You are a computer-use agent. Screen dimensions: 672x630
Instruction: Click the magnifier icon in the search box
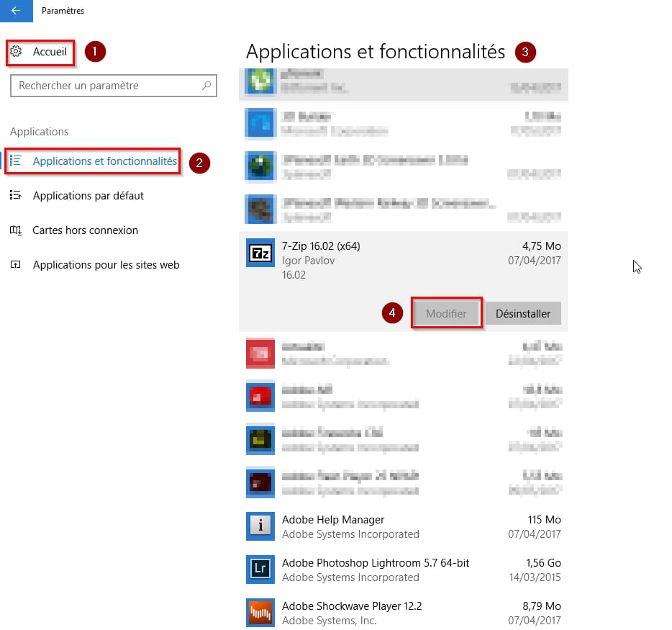(x=206, y=86)
